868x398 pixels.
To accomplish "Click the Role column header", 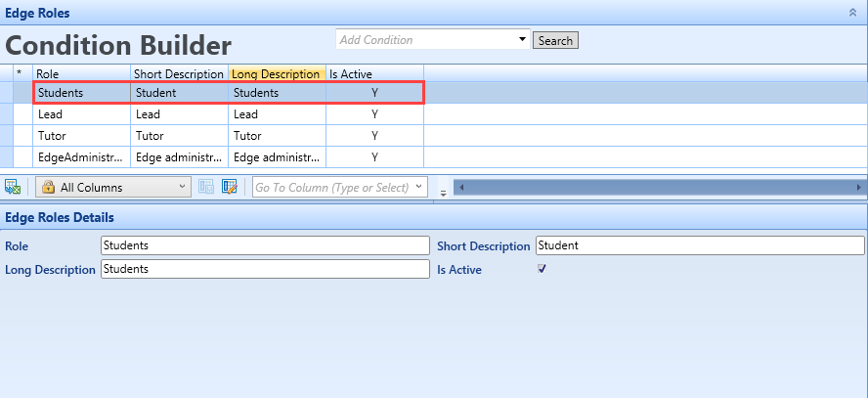I will pos(81,73).
